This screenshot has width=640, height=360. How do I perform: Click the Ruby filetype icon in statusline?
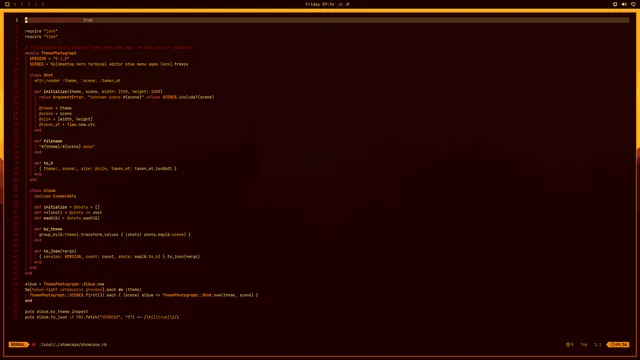coord(34,344)
